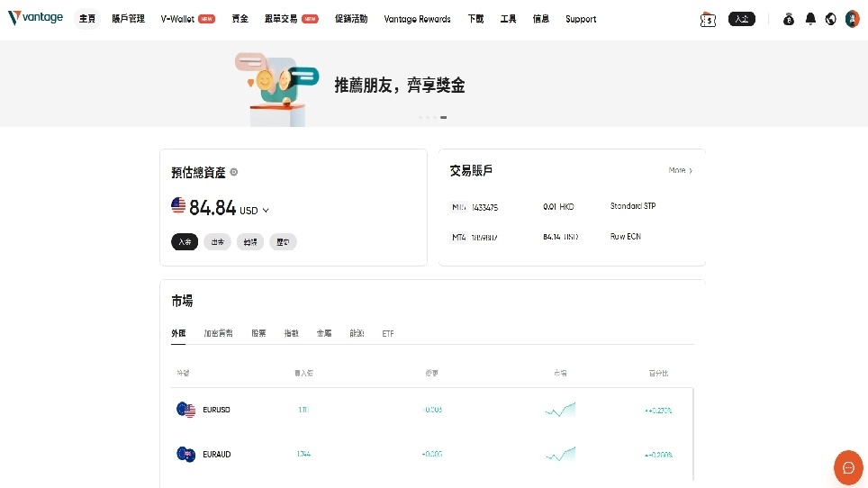Image resolution: width=868 pixels, height=488 pixels.
Task: Open the 下載 menu
Action: (x=475, y=19)
